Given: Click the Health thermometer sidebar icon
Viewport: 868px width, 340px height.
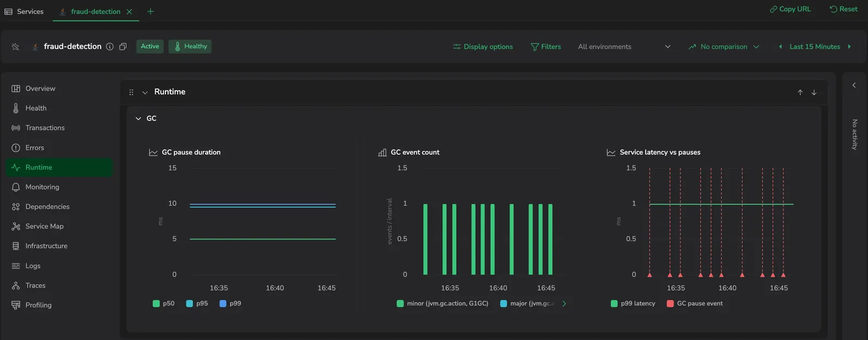Looking at the screenshot, I should [x=16, y=108].
